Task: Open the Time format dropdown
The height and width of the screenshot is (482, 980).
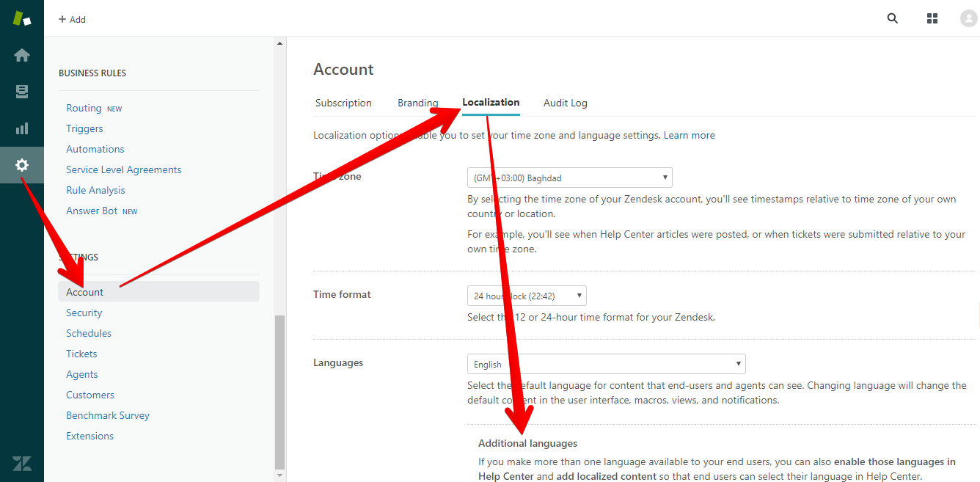Action: click(527, 296)
